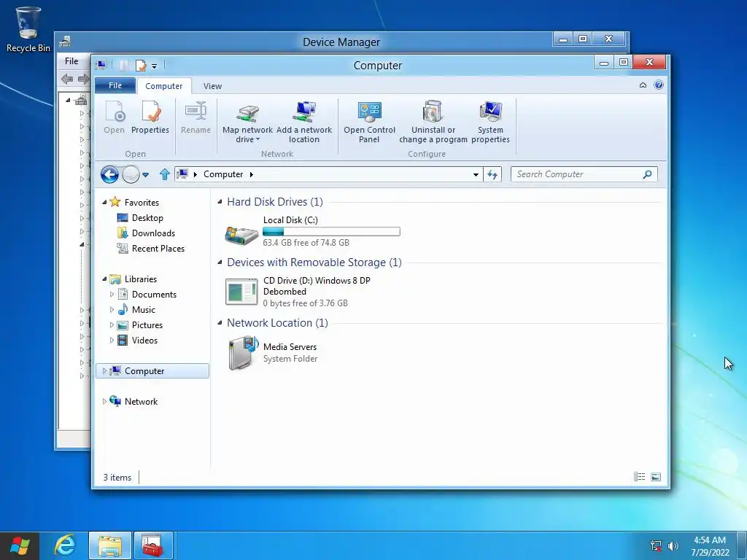Open Control Panel from the ribbon
Viewport: 747px width, 560px height.
[x=369, y=122]
